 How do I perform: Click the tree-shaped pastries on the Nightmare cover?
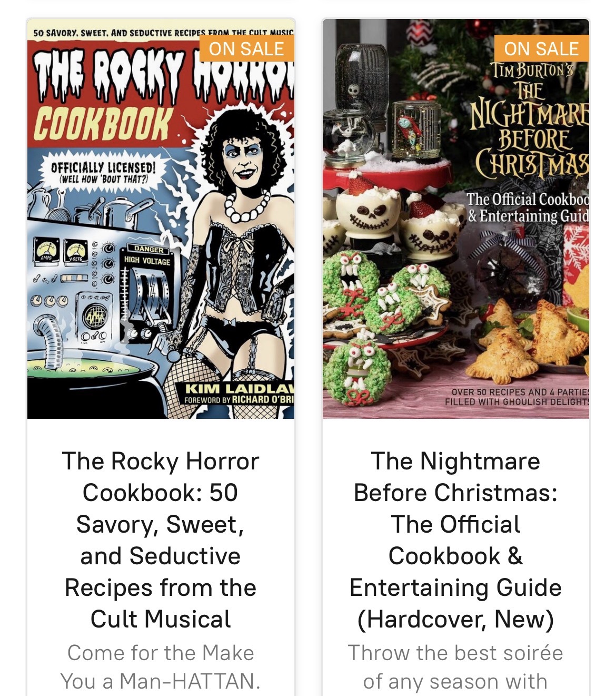click(532, 340)
